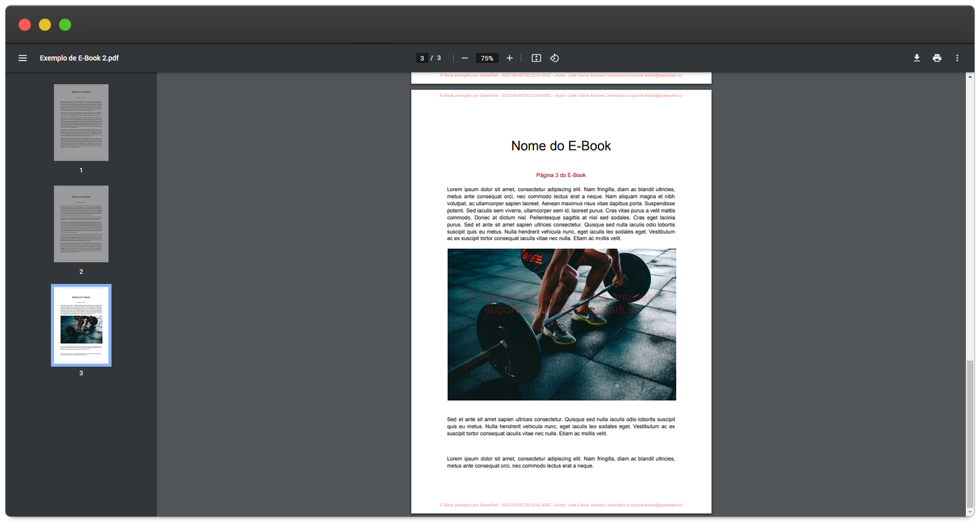This screenshot has width=980, height=522.
Task: Toggle the sidebar hamburger menu
Action: (23, 58)
